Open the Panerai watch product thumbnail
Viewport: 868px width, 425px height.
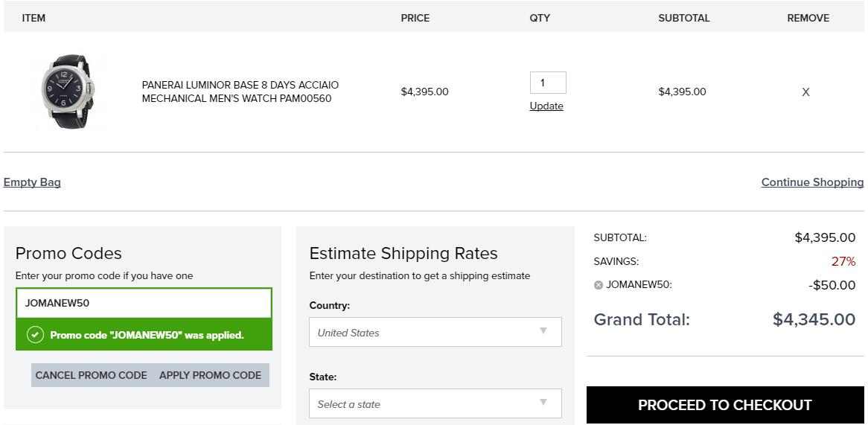[x=68, y=92]
